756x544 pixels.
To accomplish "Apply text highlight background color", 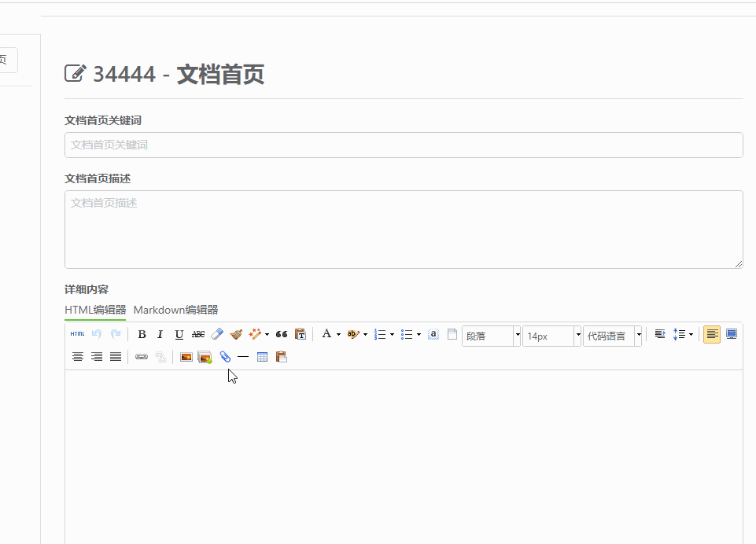I will (x=353, y=334).
